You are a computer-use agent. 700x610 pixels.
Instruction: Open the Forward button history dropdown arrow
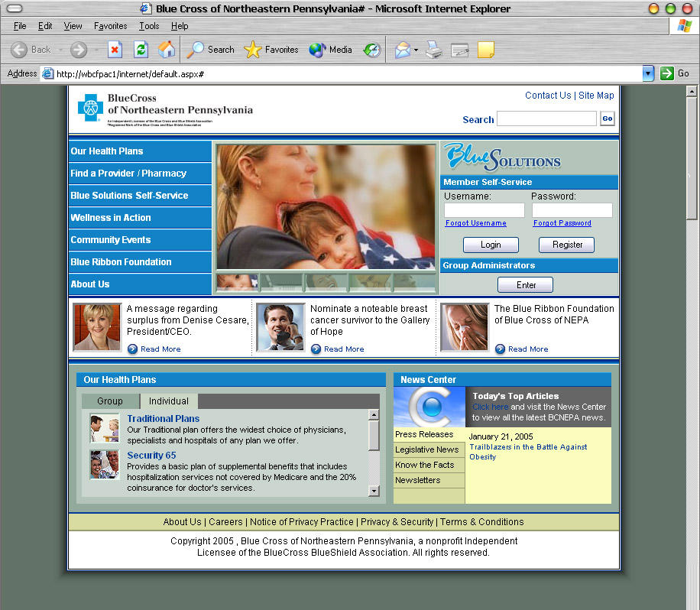coord(96,50)
